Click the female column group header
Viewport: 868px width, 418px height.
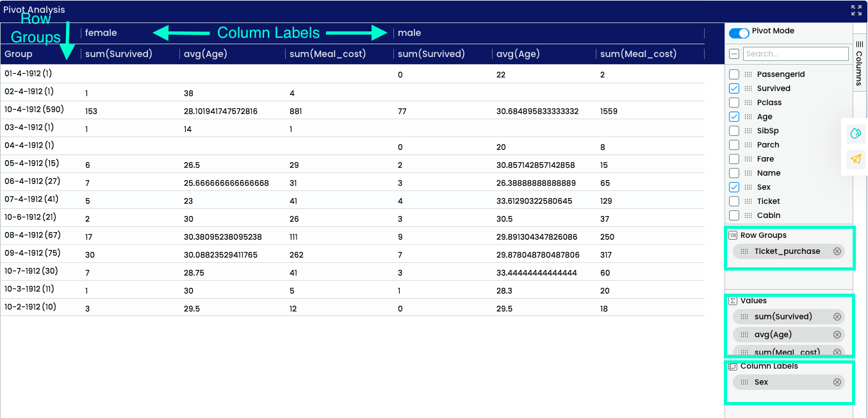coord(101,33)
